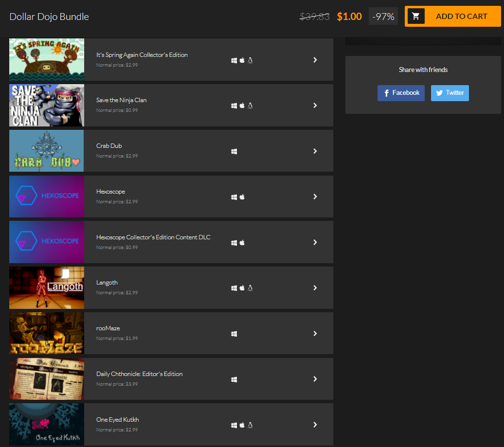Open the One Eyed Kutkh title
504x447 pixels.
click(x=117, y=420)
